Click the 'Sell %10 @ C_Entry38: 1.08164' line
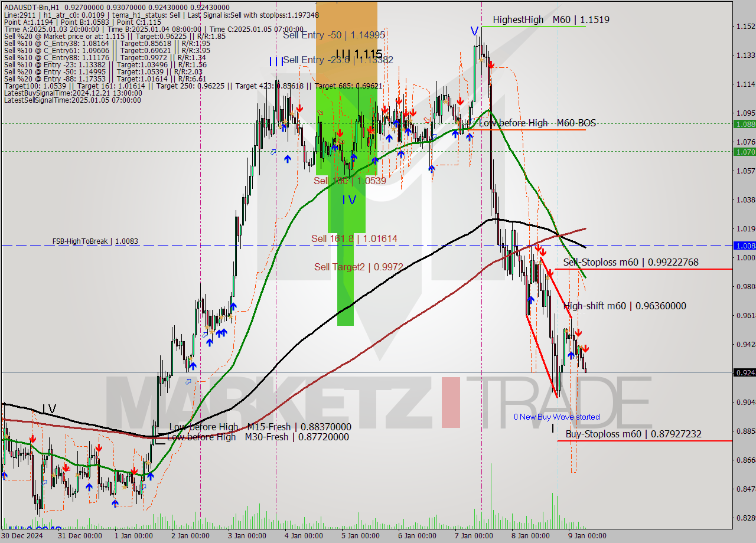Viewport: 756px width, 543px height. pyautogui.click(x=107, y=44)
